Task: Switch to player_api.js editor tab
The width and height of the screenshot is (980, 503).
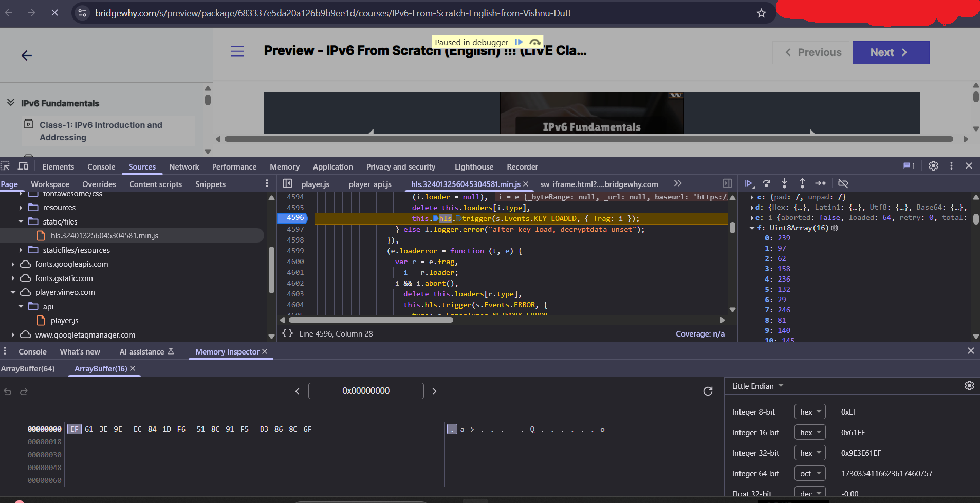Action: pos(370,184)
